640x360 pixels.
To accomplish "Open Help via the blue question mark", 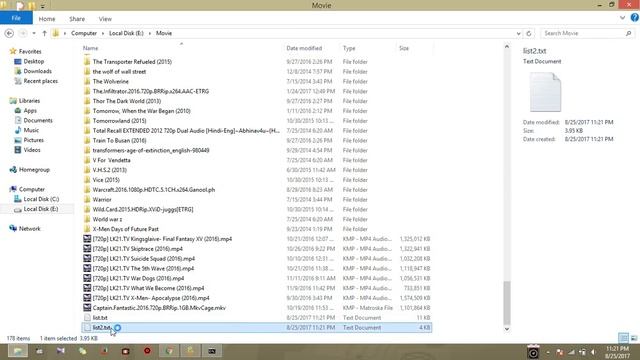I will (x=634, y=18).
